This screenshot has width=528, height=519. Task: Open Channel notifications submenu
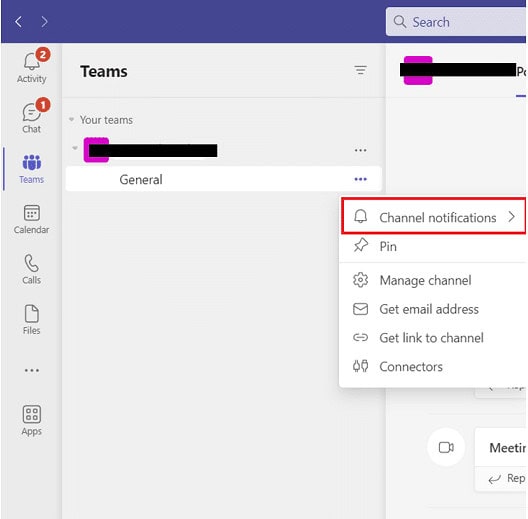(x=434, y=216)
